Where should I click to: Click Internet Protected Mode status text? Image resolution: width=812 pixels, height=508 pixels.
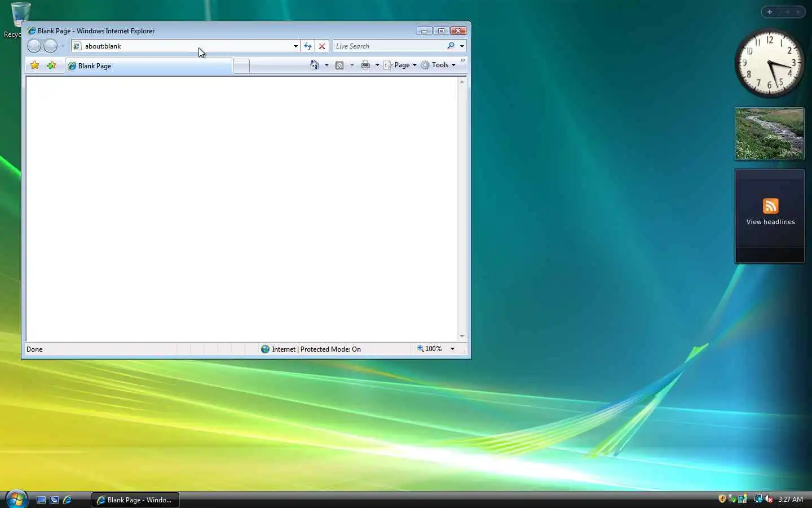[x=316, y=349]
